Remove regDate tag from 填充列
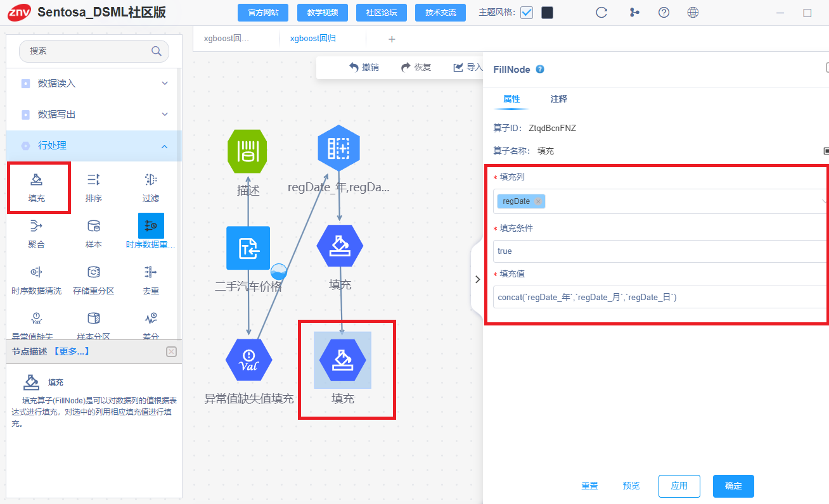The height and width of the screenshot is (504, 829). point(538,201)
